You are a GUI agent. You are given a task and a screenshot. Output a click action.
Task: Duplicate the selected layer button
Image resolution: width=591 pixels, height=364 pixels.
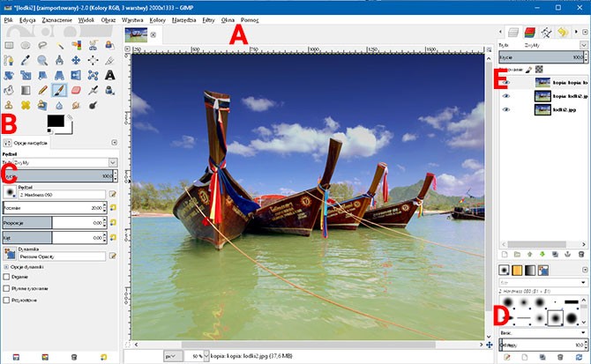[555, 255]
